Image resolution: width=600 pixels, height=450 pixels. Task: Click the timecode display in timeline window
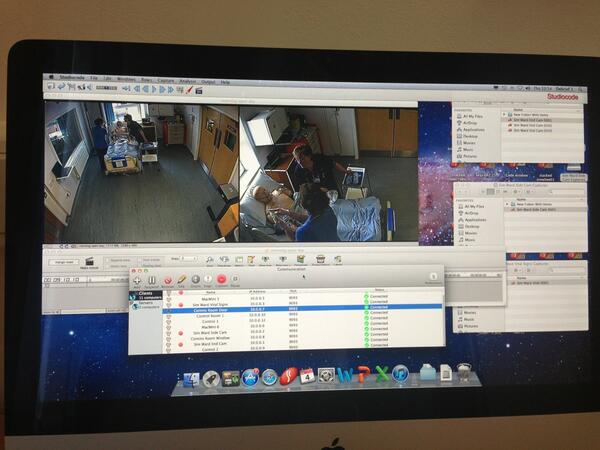62,280
